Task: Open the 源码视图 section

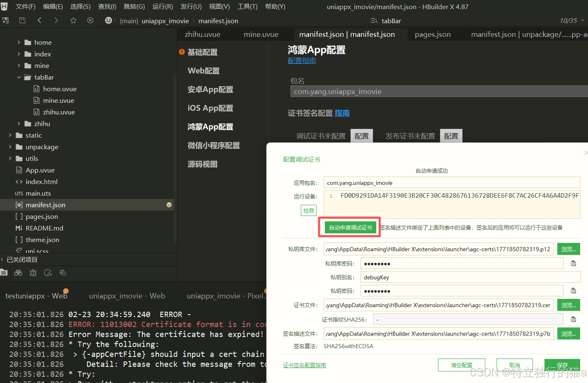Action: click(x=203, y=164)
